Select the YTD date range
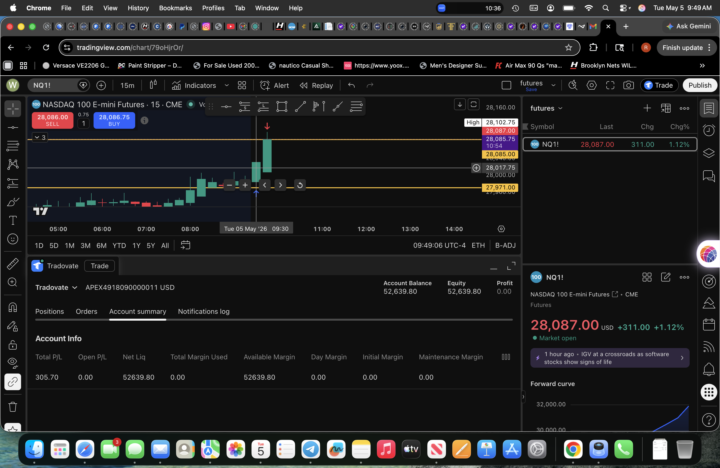The image size is (720, 468). point(119,246)
